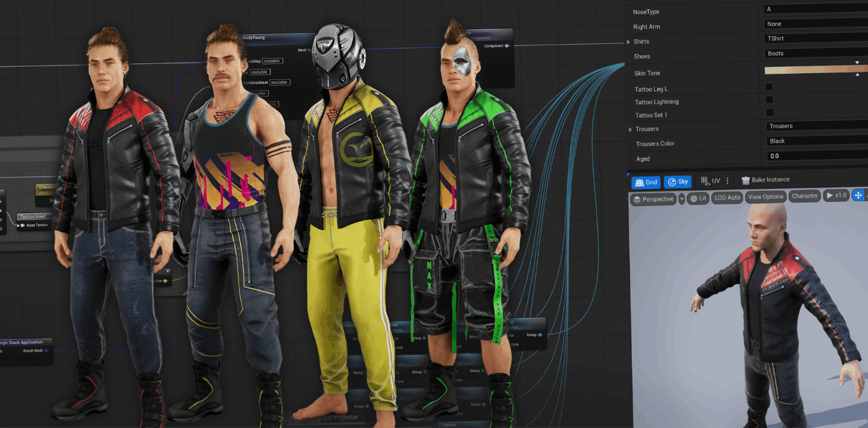The image size is (868, 428).
Task: Click the Shoes parameter label
Action: pyautogui.click(x=642, y=56)
